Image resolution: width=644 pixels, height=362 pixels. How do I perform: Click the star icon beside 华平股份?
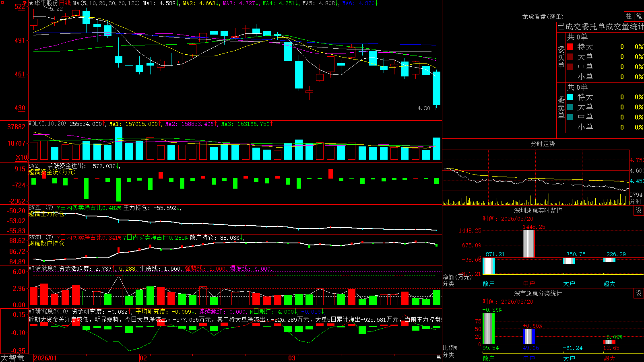tap(31, 3)
